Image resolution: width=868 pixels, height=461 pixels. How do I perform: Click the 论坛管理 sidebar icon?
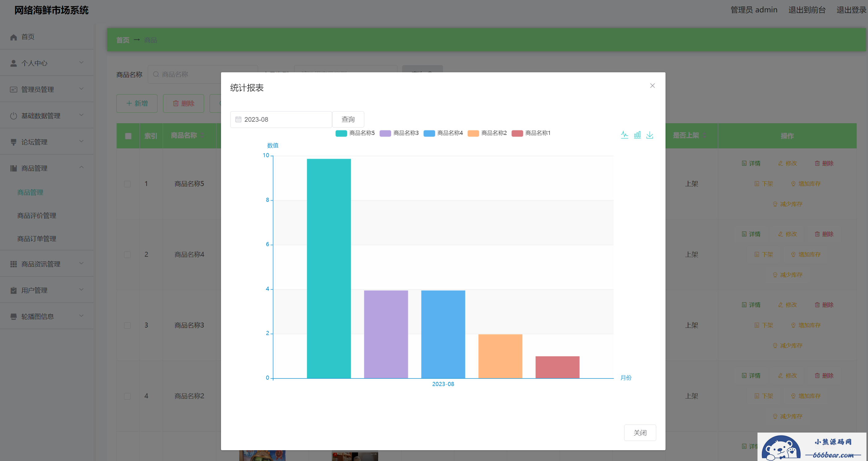[x=14, y=142]
